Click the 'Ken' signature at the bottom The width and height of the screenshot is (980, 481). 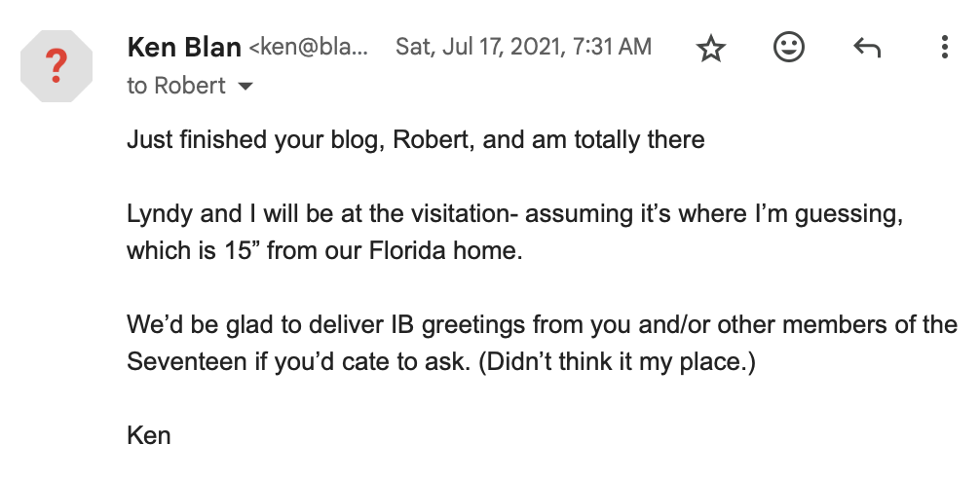pyautogui.click(x=149, y=435)
